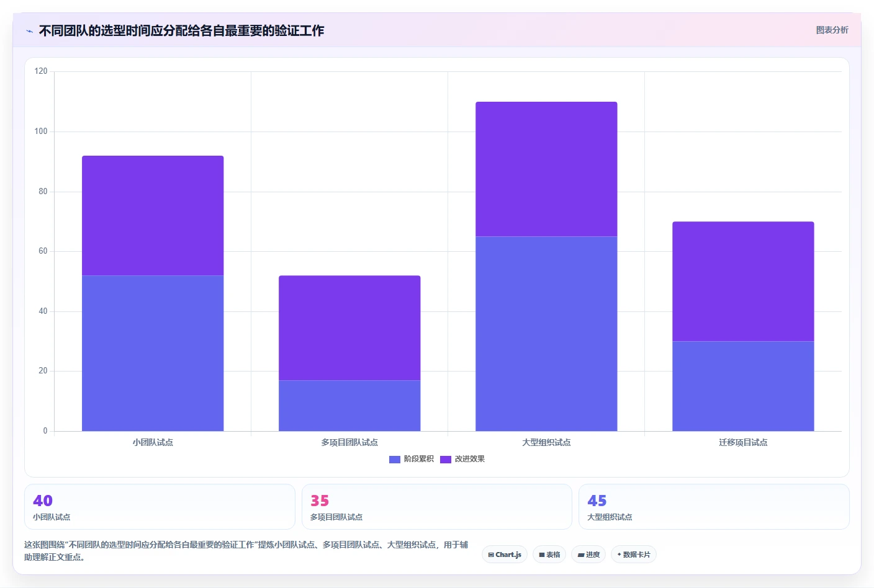
Task: Select the Chart.js tag
Action: (505, 555)
